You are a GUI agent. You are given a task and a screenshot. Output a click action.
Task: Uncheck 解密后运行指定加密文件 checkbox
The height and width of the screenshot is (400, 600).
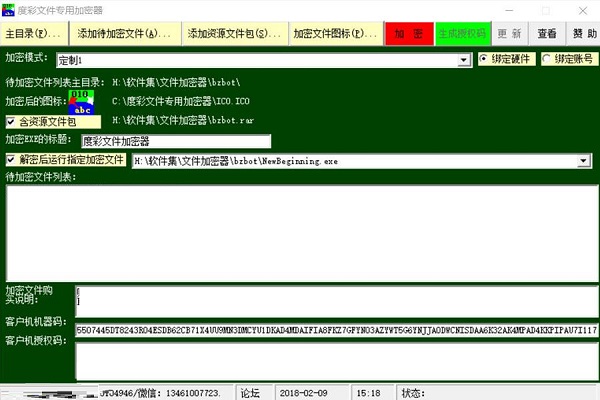(11, 159)
